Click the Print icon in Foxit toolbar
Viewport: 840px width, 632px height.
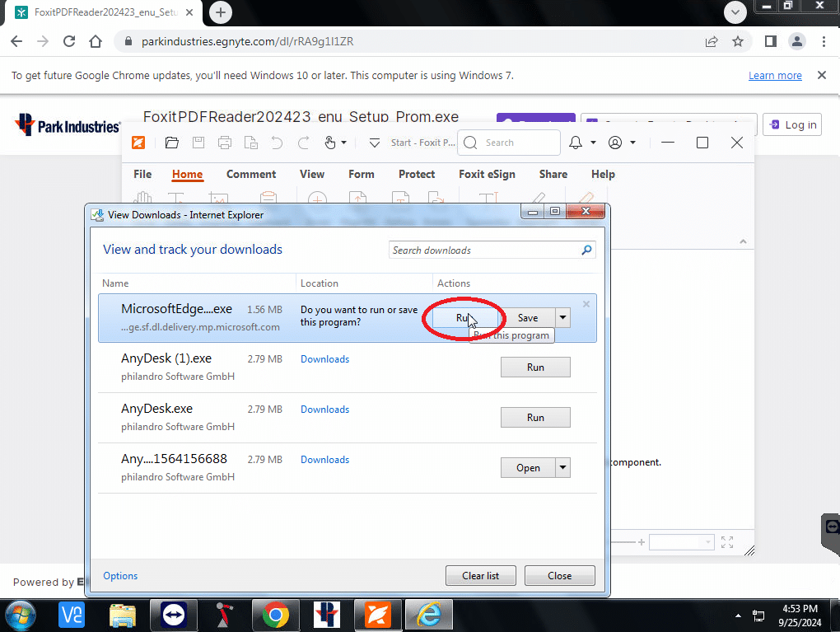tap(225, 143)
